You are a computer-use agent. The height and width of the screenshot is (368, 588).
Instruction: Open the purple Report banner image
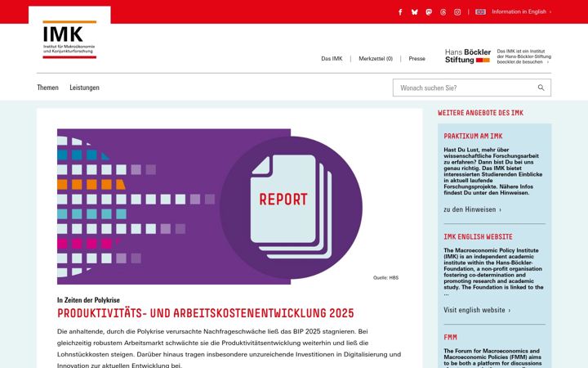(210, 207)
